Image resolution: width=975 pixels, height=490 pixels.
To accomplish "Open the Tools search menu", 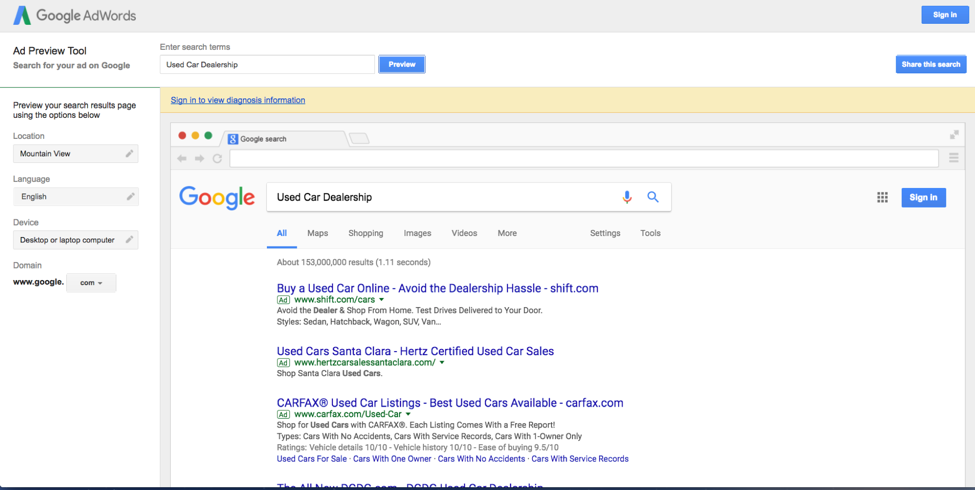I will point(650,233).
